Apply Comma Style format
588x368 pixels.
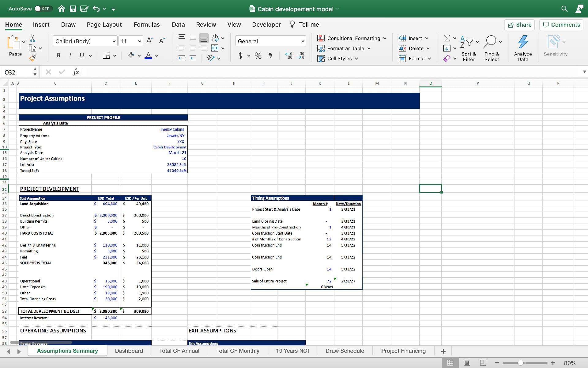point(270,56)
